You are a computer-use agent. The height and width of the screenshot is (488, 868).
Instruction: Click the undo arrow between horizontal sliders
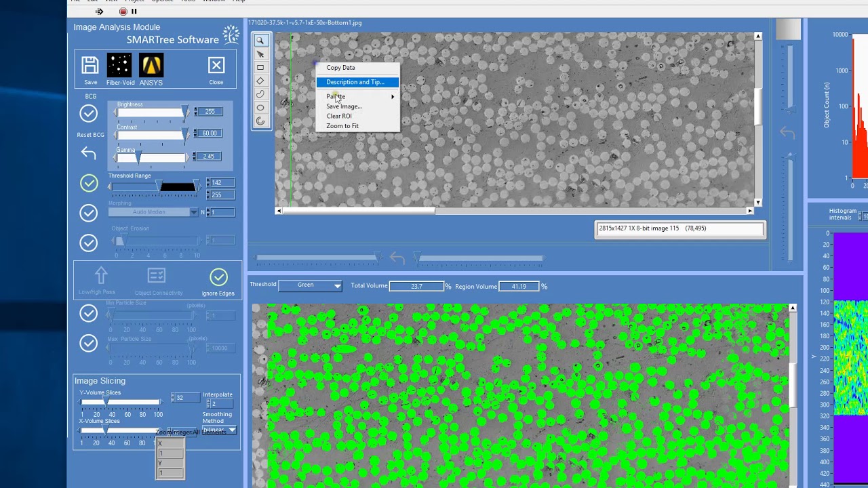tap(397, 258)
